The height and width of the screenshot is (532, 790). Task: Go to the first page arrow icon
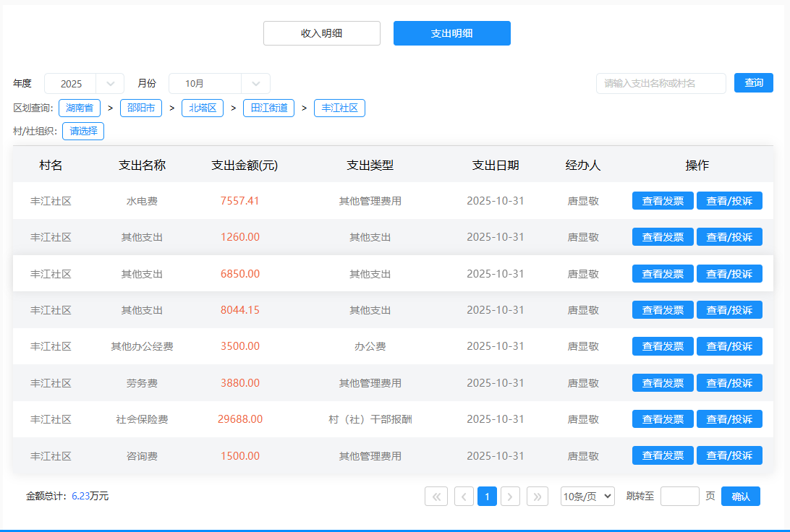pos(436,497)
